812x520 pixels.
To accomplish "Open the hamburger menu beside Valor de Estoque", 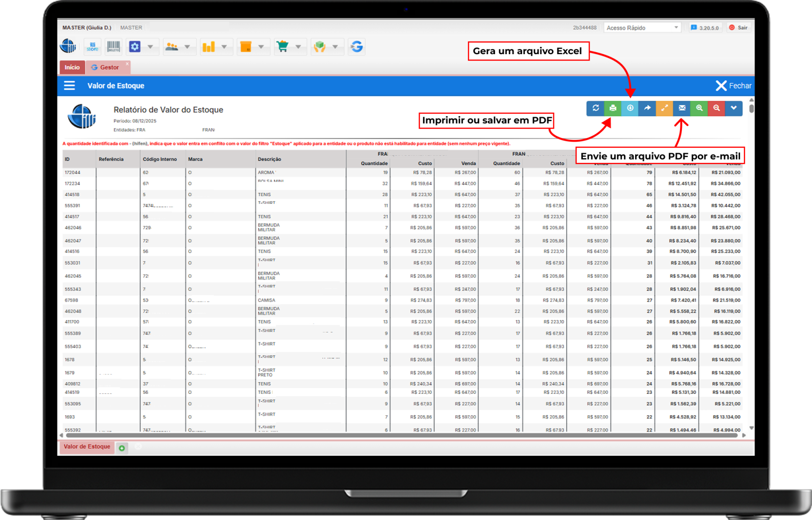I will tap(70, 86).
